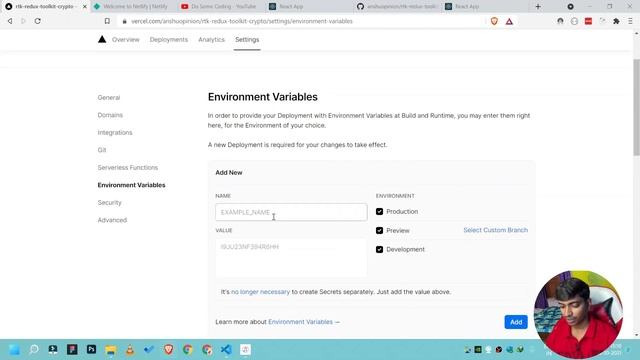Screen dimensions: 640x360
Task: Focus the NAME input field
Action: click(291, 212)
